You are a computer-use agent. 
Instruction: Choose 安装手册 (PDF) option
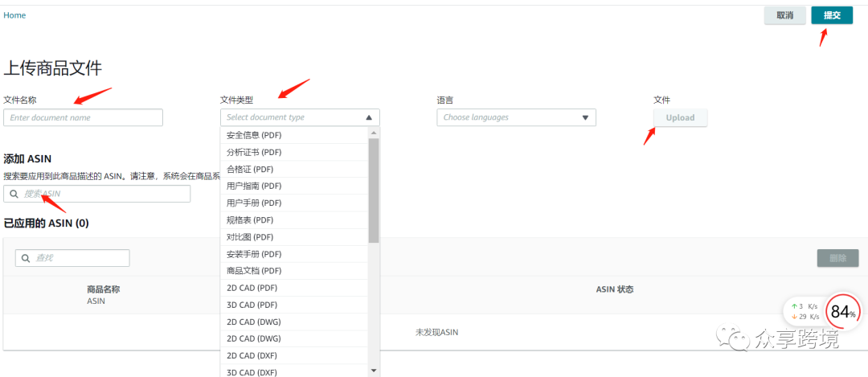[294, 254]
